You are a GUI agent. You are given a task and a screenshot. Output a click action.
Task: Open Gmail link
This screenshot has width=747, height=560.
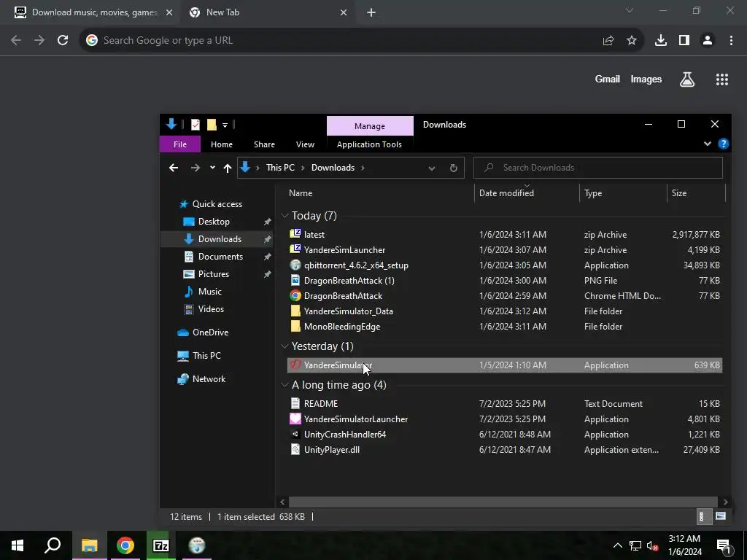(608, 79)
